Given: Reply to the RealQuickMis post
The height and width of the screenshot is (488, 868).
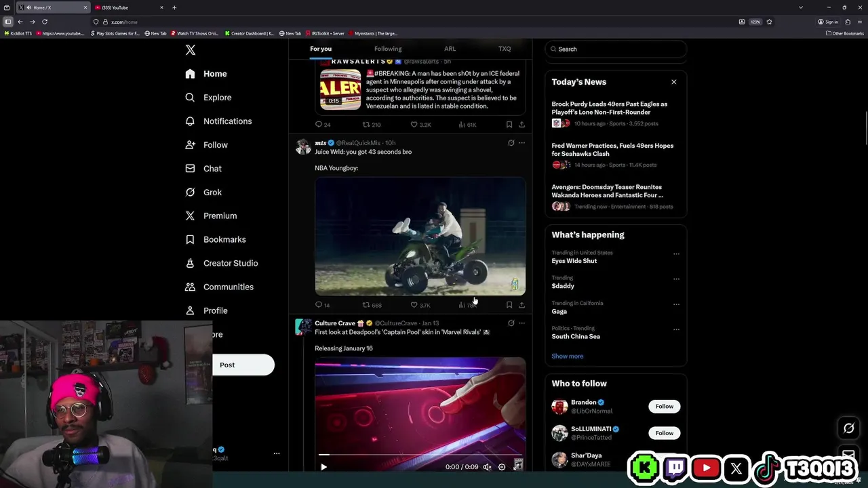Looking at the screenshot, I should click(x=323, y=305).
